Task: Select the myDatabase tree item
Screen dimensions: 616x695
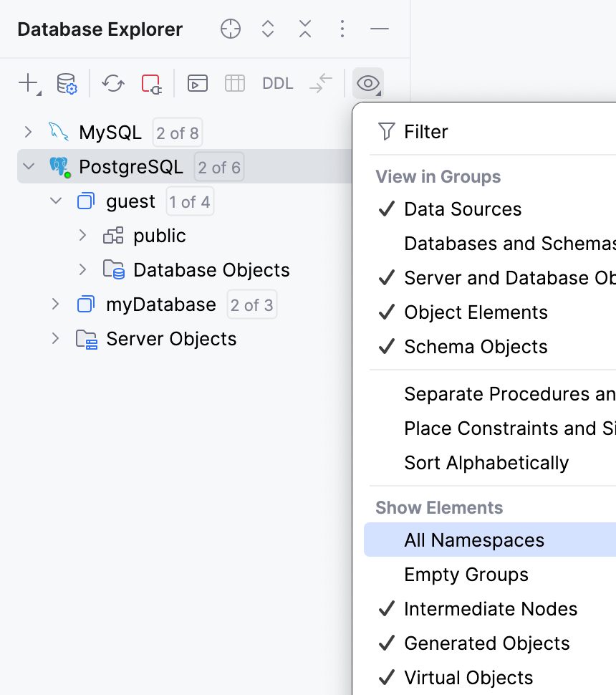Action: point(160,304)
